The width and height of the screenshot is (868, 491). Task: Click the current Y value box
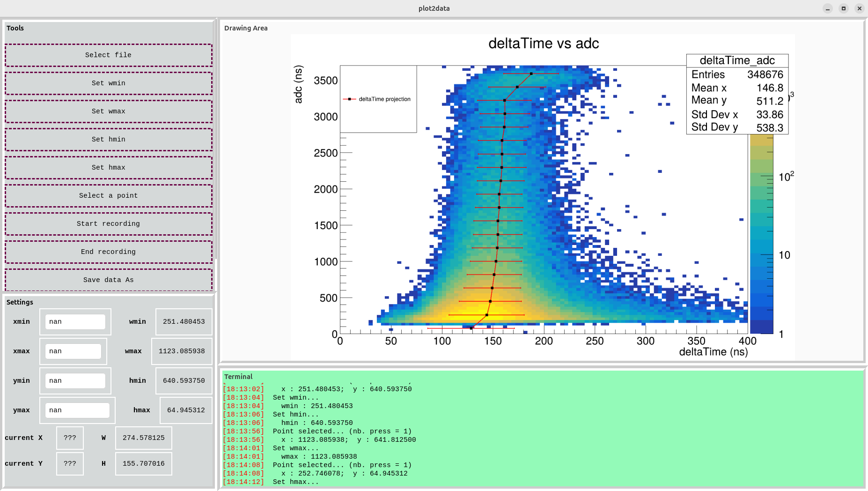[x=70, y=464]
